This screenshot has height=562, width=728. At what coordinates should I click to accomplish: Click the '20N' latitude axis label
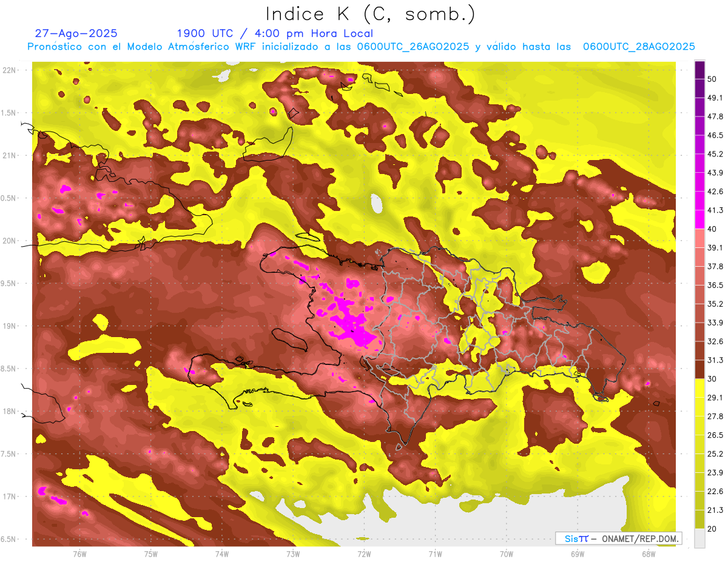[10, 241]
